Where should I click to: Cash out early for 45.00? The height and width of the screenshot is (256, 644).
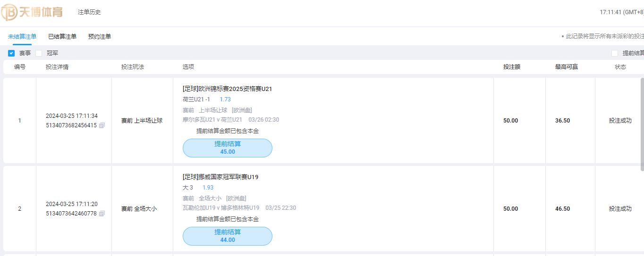[228, 148]
